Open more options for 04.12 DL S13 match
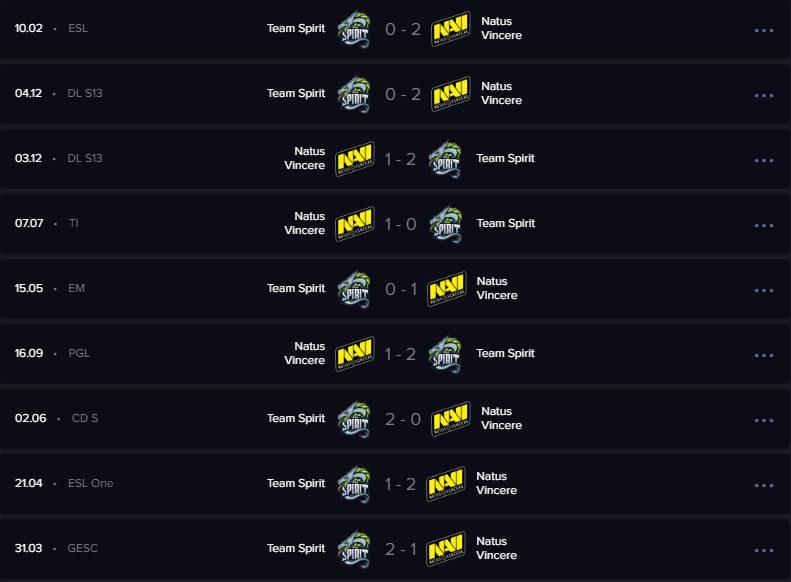 pos(764,95)
